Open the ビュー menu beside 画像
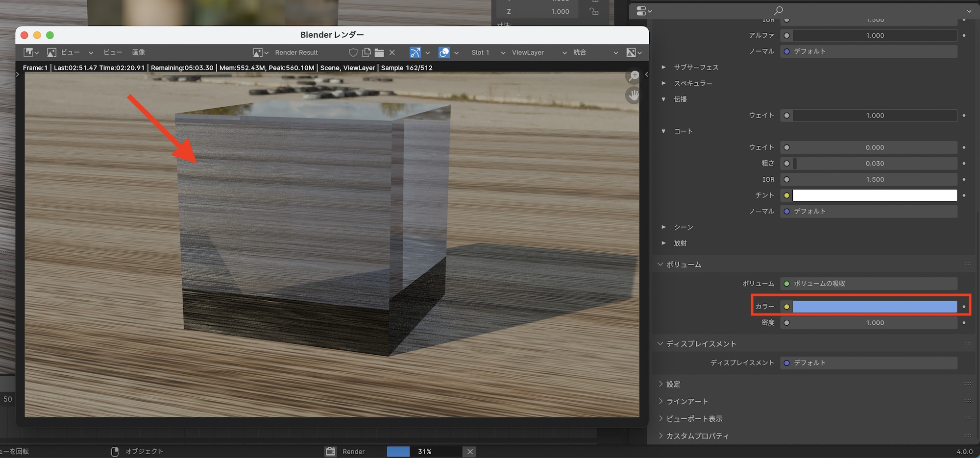 click(x=113, y=52)
